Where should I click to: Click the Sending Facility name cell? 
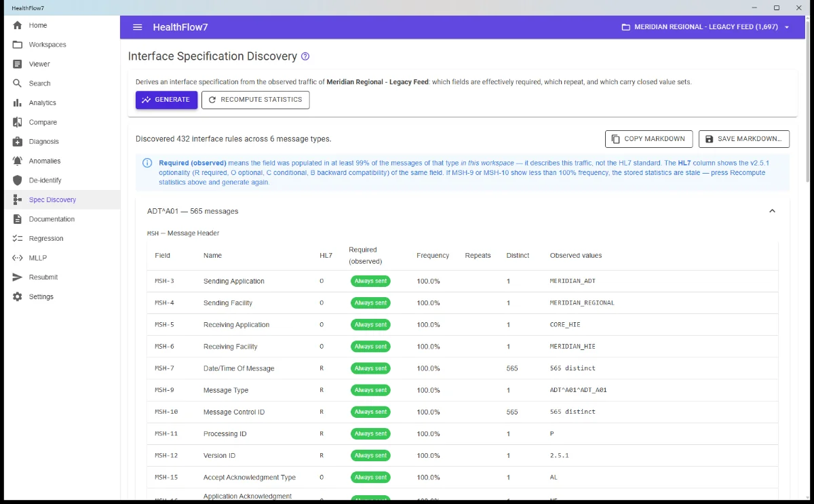227,303
